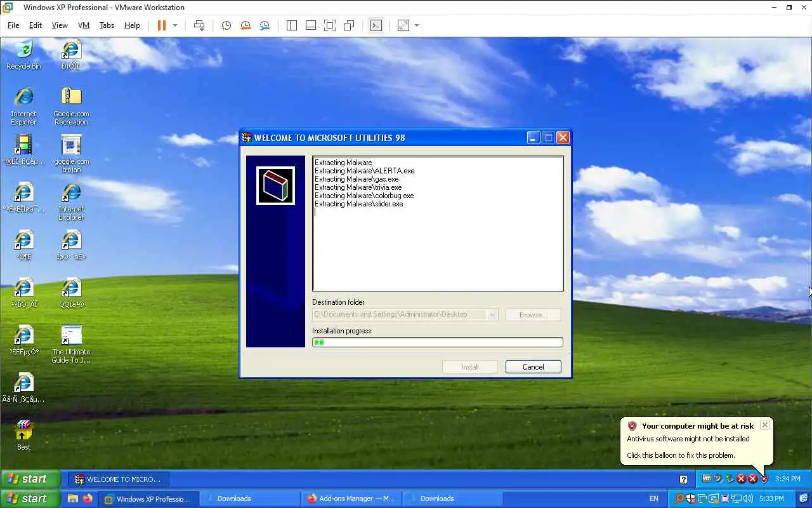Screen dimensions: 812x508
Task: Click the "Extracting Malware\trivia.exe" log line
Action: [358, 187]
